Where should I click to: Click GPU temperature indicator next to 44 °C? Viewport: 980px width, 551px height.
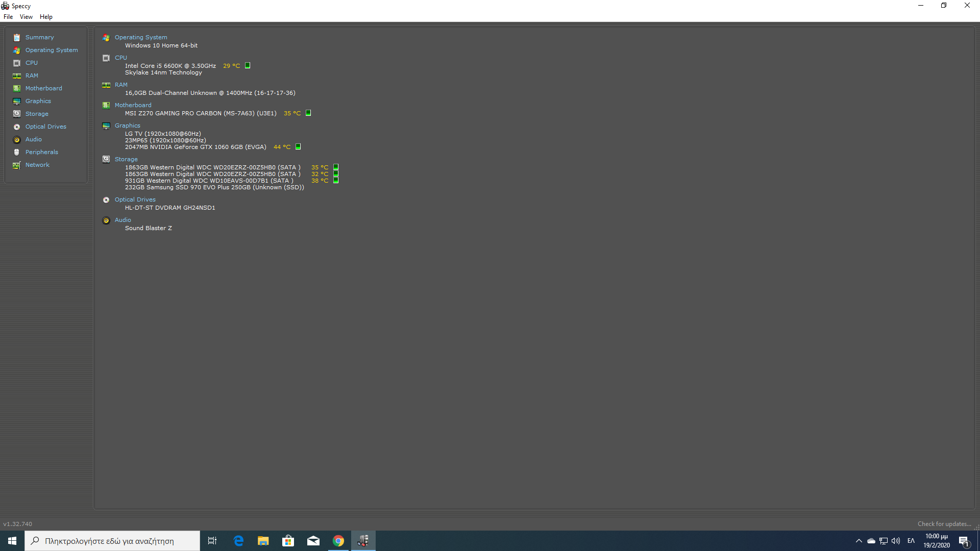coord(298,147)
